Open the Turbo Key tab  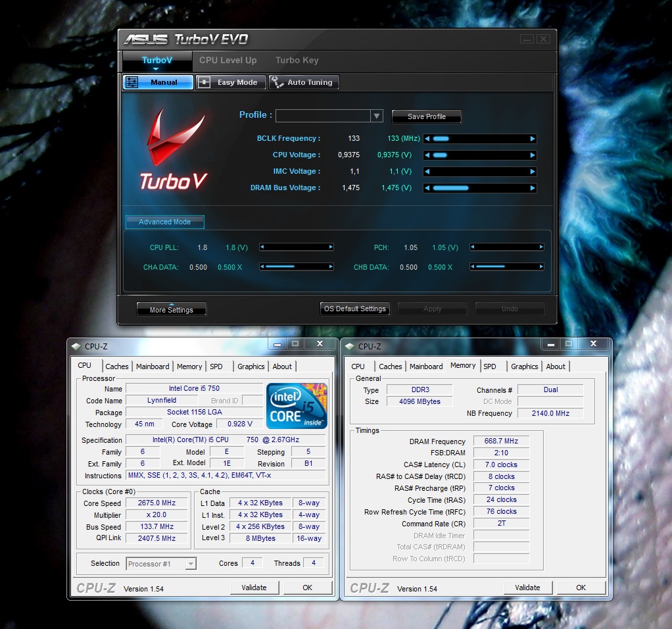pyautogui.click(x=297, y=61)
